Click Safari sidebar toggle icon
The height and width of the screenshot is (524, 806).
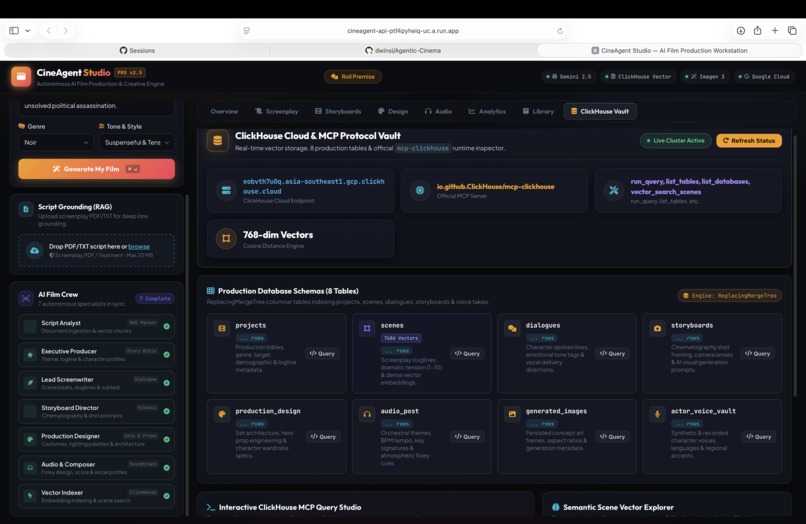[14, 31]
